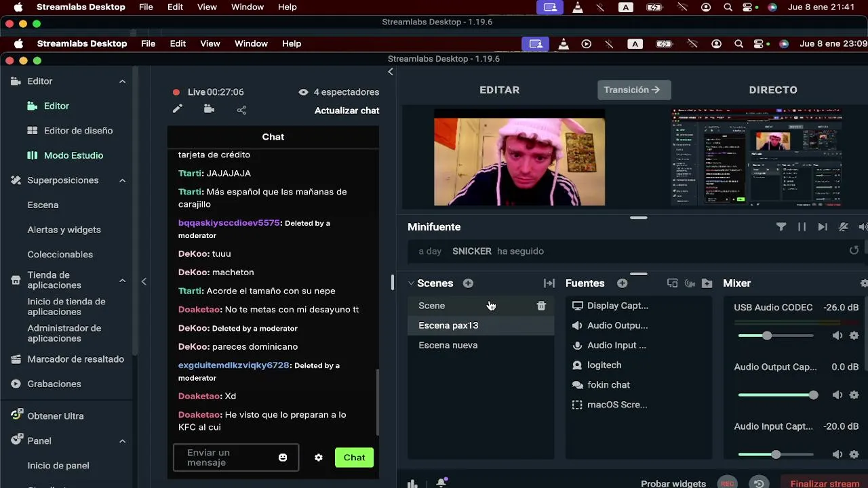Add a new source in Fuentes
Screen dimensions: 868x488
(x=623, y=283)
